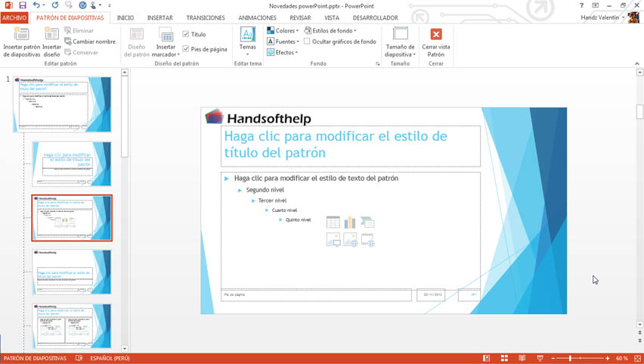Screen dimensions: 644x364
Task: Uncheck the Título checkbox
Action: point(186,34)
